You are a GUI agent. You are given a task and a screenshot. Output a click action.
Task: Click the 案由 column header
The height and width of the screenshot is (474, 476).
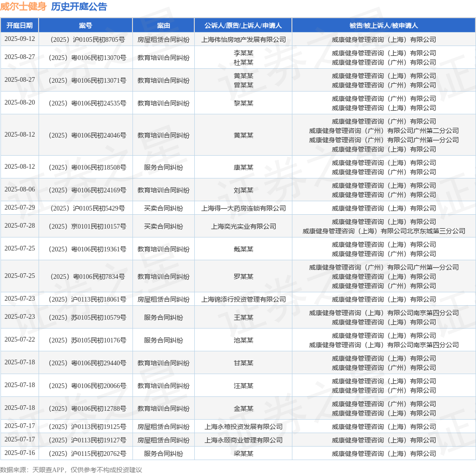pos(163,26)
